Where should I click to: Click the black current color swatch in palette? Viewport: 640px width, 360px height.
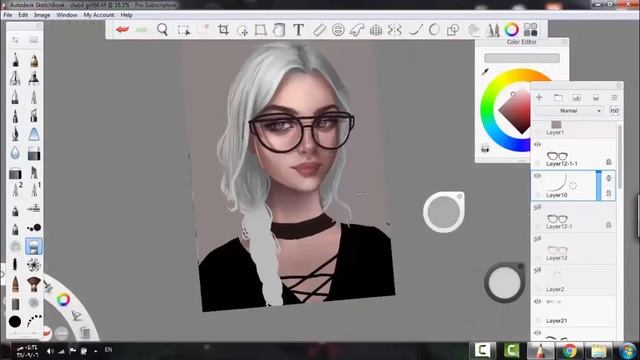point(15,322)
